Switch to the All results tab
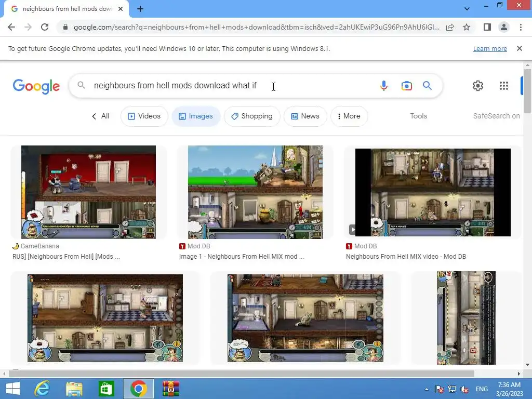This screenshot has width=532, height=399. 101,116
